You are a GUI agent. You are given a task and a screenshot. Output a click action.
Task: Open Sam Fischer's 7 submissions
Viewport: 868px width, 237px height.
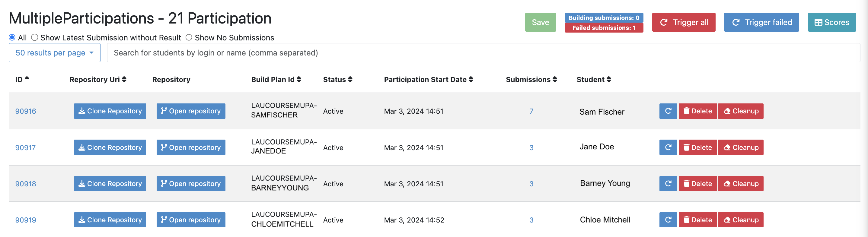[531, 111]
